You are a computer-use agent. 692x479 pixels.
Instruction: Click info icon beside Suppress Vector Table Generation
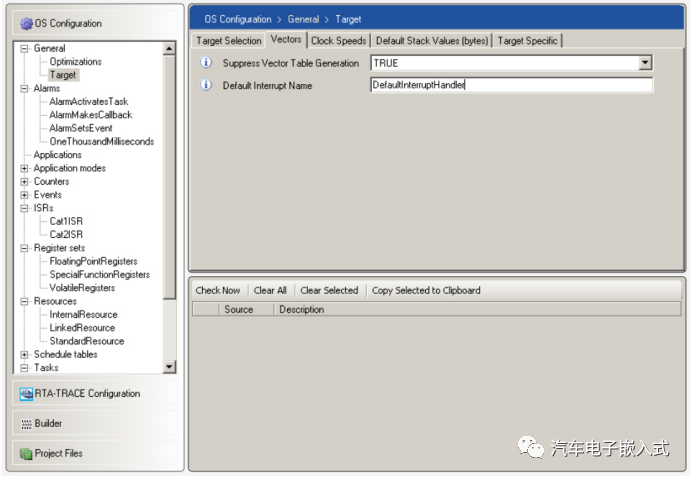206,63
